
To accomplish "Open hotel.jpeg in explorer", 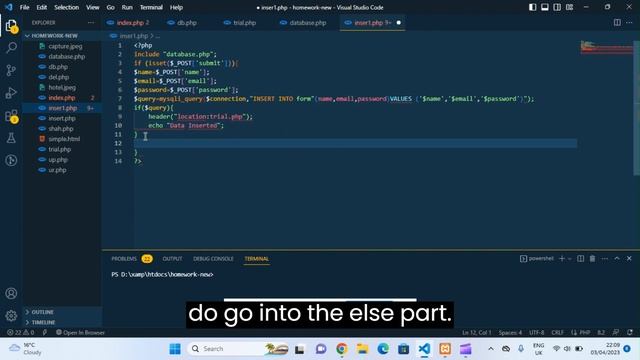I will tap(62, 87).
